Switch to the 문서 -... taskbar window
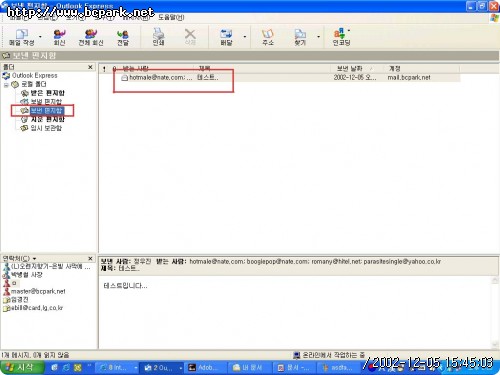Image resolution: width=500 pixels, height=375 pixels. coord(294,368)
